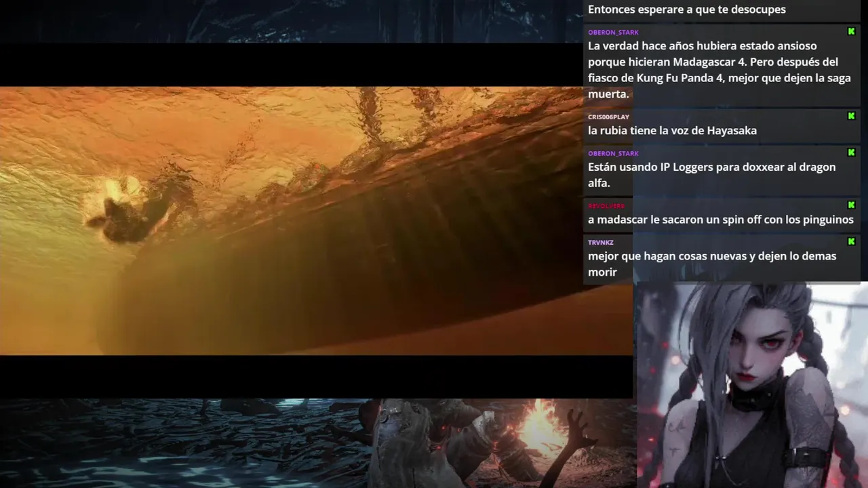Viewport: 868px width, 488px height.
Task: Click the Kick badge on CRIS006PLAY's message
Action: 851,116
